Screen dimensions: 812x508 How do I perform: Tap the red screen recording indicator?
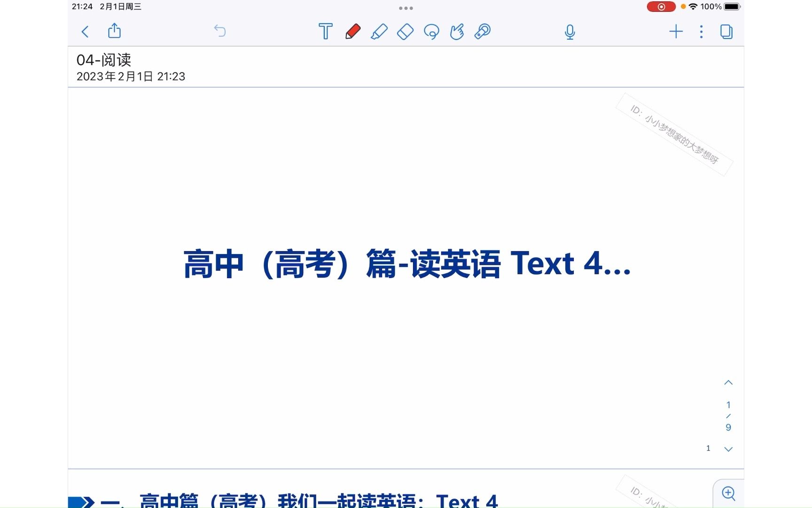[661, 7]
